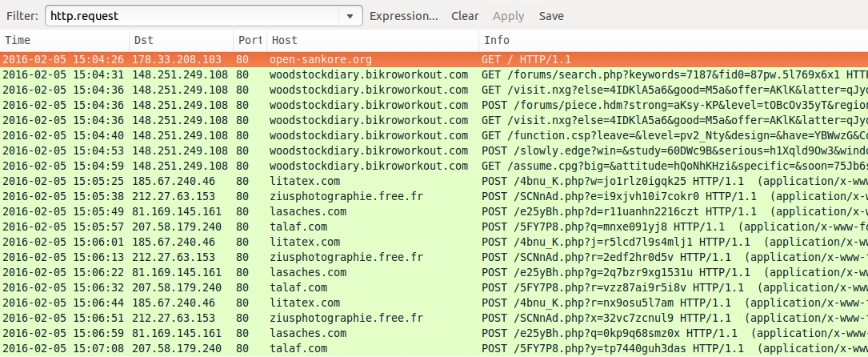The image size is (868, 357).
Task: Click the Port column header
Action: pos(250,40)
